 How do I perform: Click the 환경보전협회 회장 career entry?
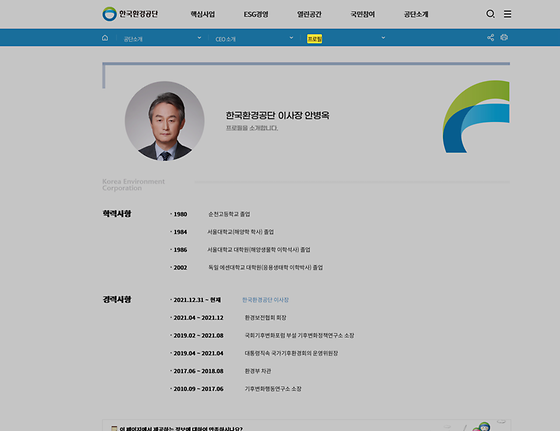[x=265, y=318]
